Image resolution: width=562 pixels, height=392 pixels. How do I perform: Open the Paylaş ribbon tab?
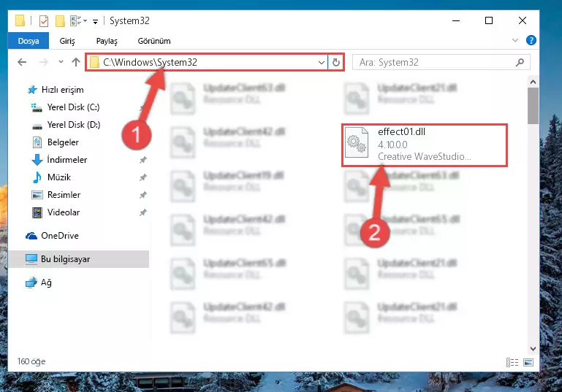[107, 41]
